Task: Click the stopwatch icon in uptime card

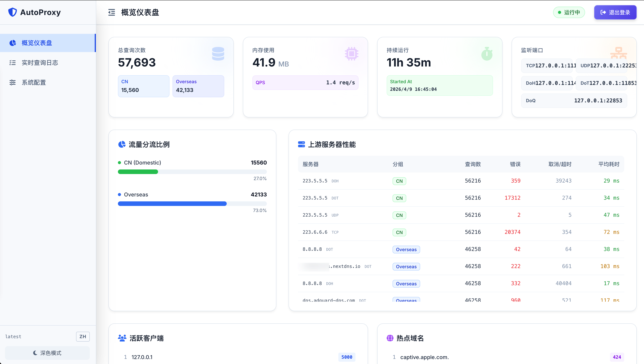Action: (x=487, y=54)
